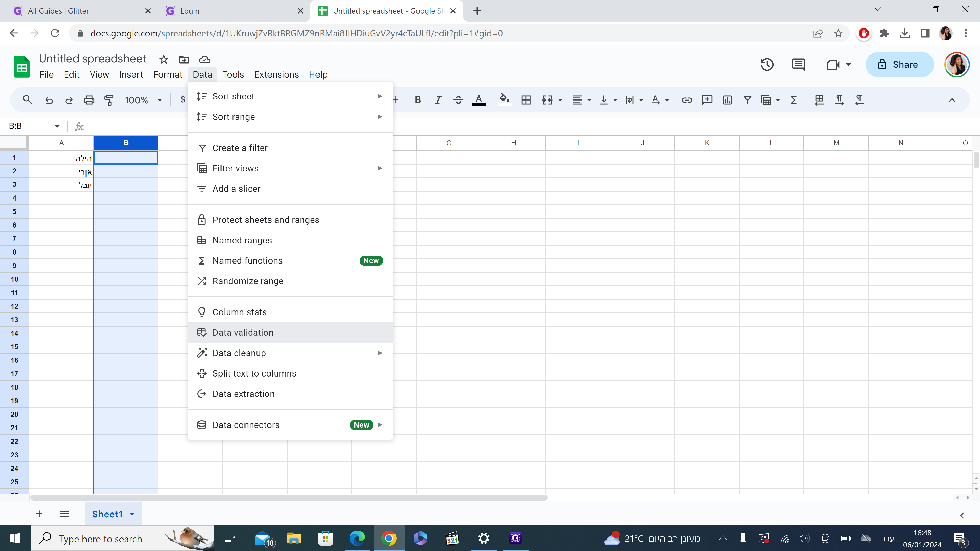Open the text wrapping dropdown
980x551 pixels.
tap(634, 100)
